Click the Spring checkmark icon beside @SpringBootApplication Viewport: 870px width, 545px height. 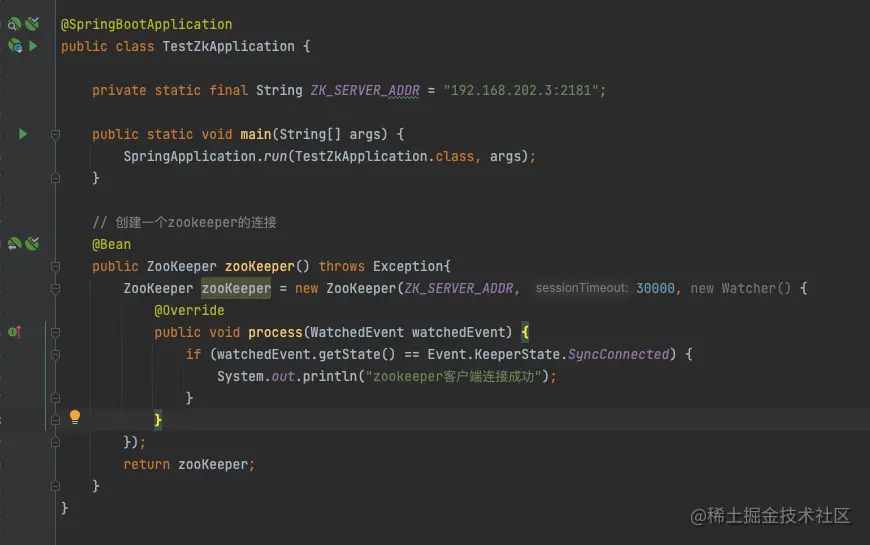point(32,23)
